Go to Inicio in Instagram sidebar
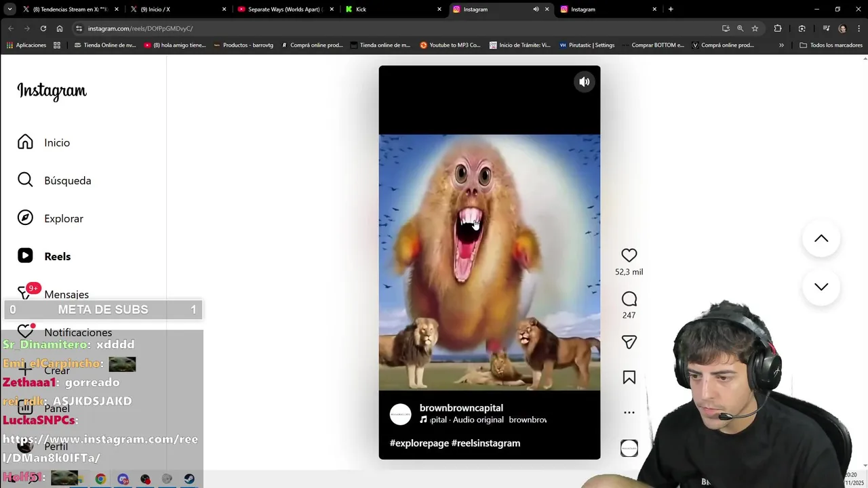This screenshot has width=868, height=488. click(x=44, y=142)
